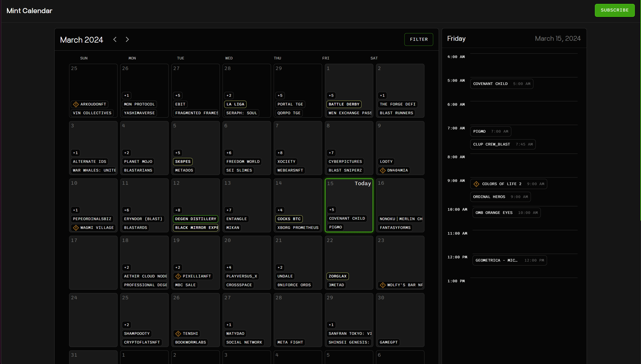The height and width of the screenshot is (364, 641).
Task: Open the SK8PES highlighted event
Action: click(x=182, y=161)
